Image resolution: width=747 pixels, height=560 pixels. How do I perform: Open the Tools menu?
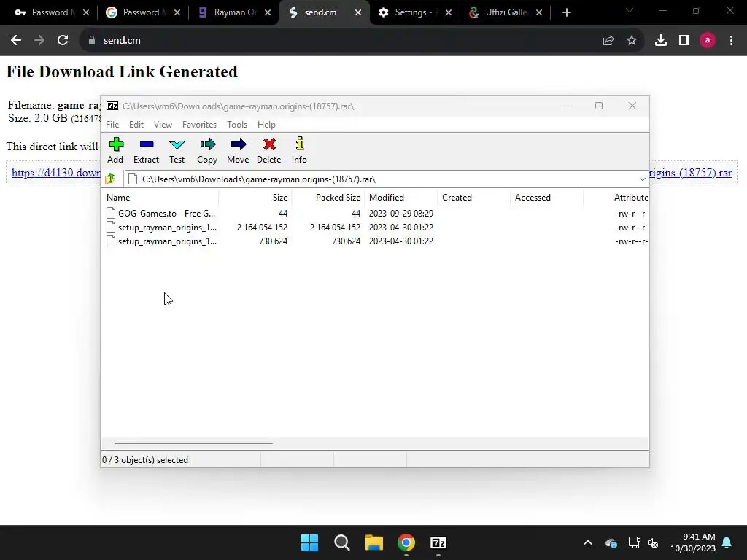237,124
